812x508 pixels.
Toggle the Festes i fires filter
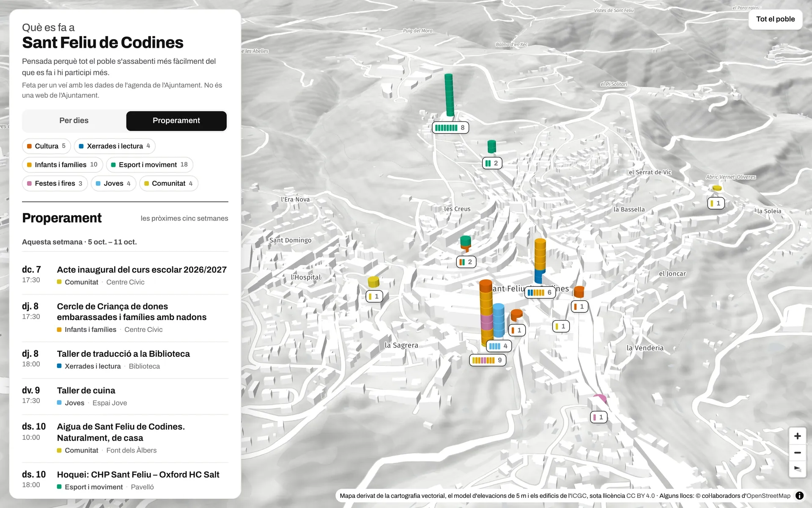55,183
